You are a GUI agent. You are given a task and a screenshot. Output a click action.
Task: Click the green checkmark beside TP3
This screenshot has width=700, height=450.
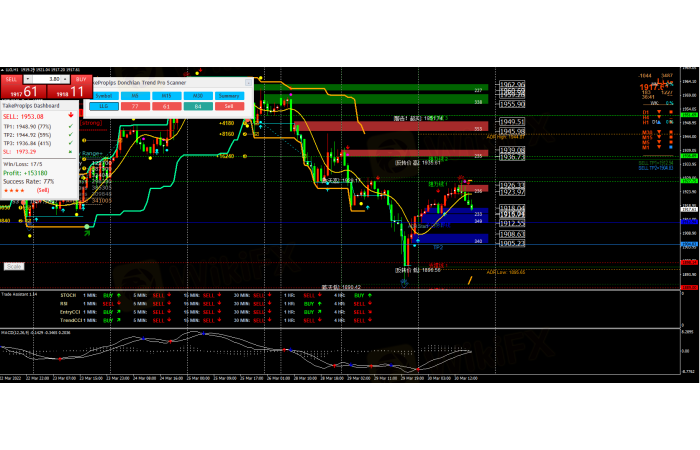[68, 146]
